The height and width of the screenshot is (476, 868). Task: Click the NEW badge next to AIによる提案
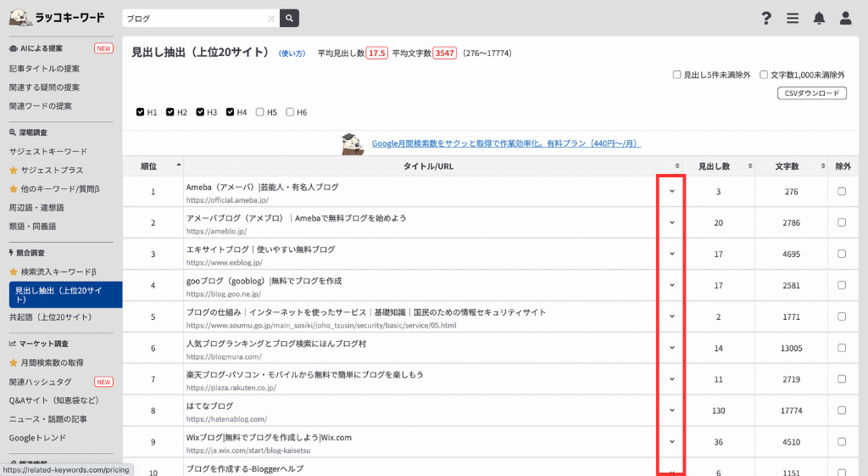(103, 48)
